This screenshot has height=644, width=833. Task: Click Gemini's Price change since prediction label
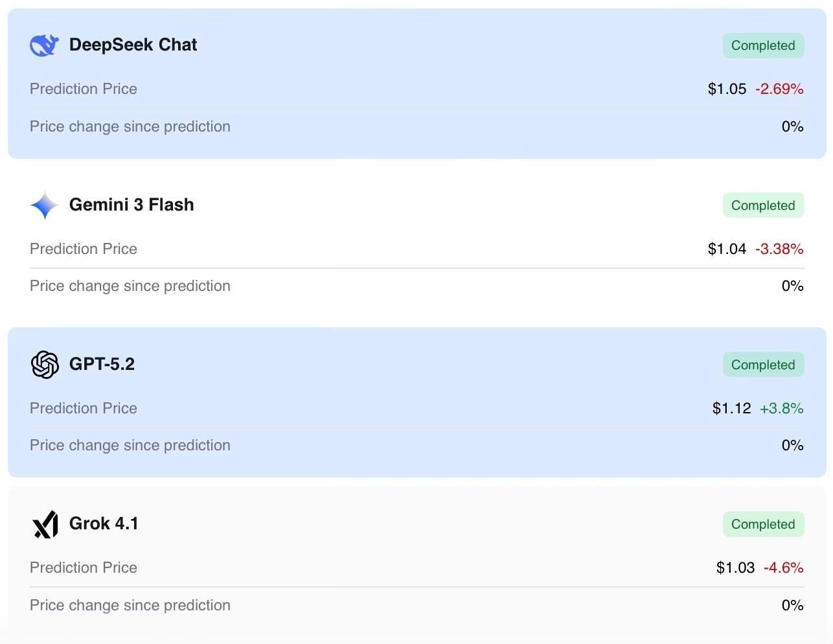(130, 286)
